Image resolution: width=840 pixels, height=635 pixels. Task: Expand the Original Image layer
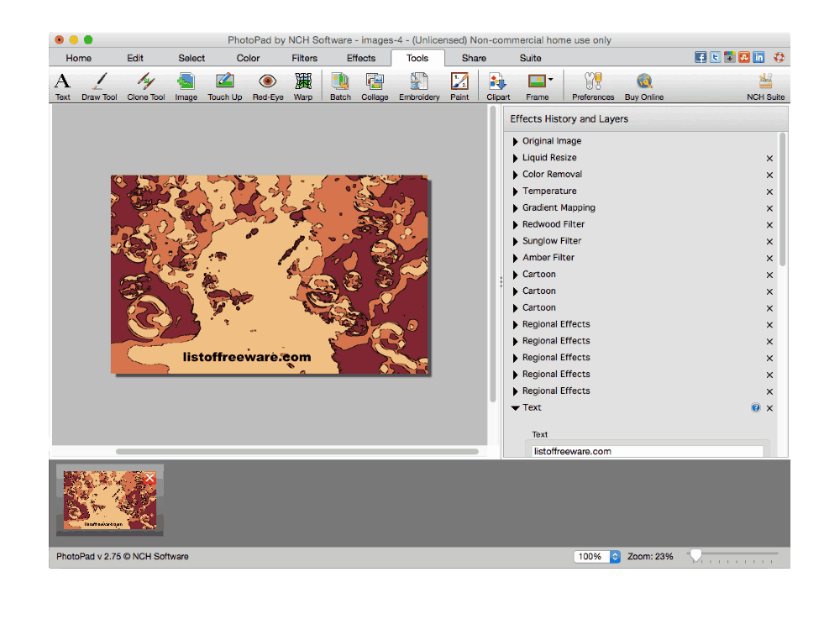[x=515, y=141]
